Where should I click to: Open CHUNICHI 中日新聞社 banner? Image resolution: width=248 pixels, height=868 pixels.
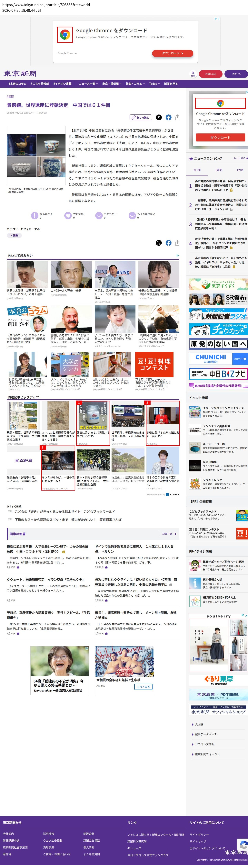[x=218, y=358]
